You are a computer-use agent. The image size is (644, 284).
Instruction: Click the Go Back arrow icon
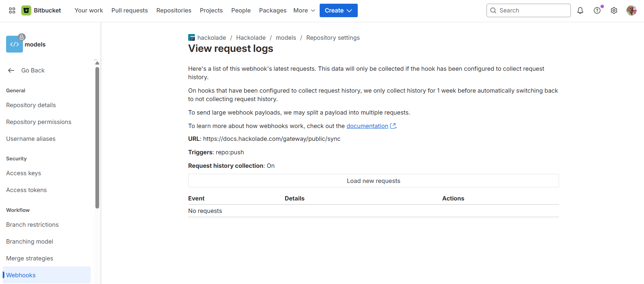point(11,70)
